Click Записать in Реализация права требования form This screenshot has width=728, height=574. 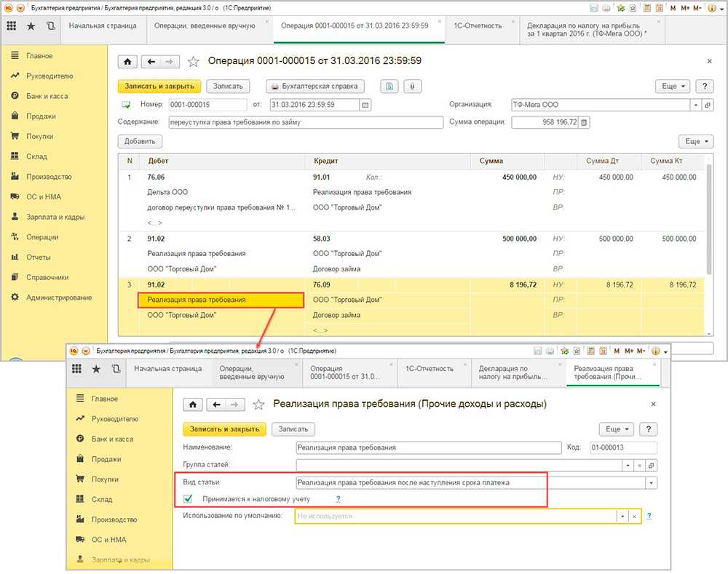(293, 429)
